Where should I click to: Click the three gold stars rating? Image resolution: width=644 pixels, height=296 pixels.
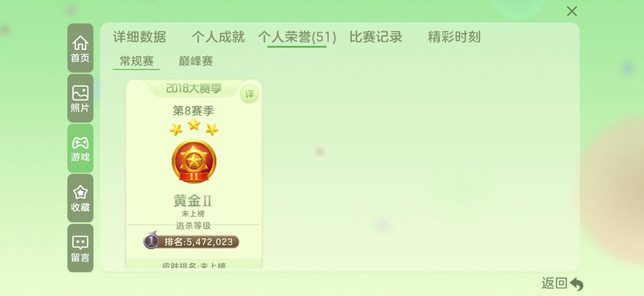[194, 127]
